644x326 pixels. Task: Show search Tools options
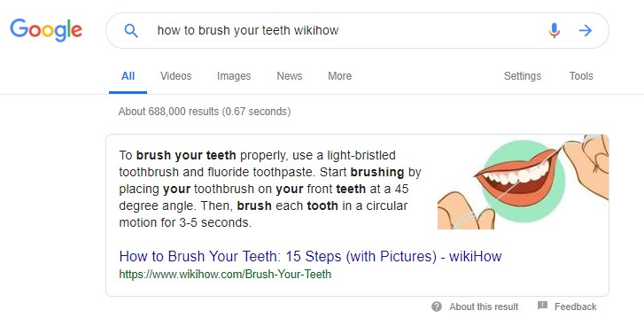coord(581,76)
